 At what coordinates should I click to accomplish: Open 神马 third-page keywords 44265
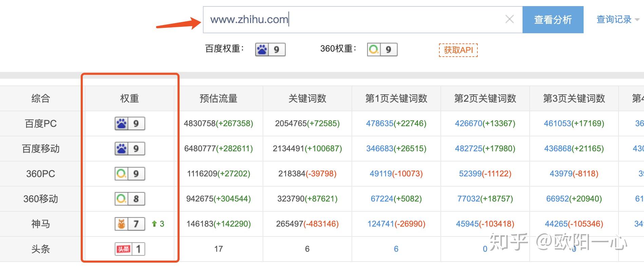[556, 224]
